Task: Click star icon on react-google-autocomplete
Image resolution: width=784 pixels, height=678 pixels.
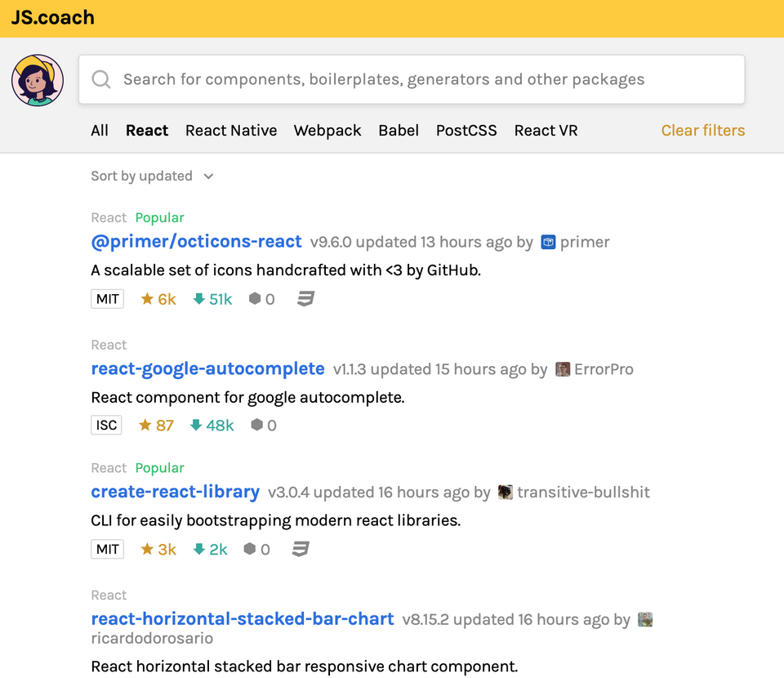Action: tap(145, 425)
